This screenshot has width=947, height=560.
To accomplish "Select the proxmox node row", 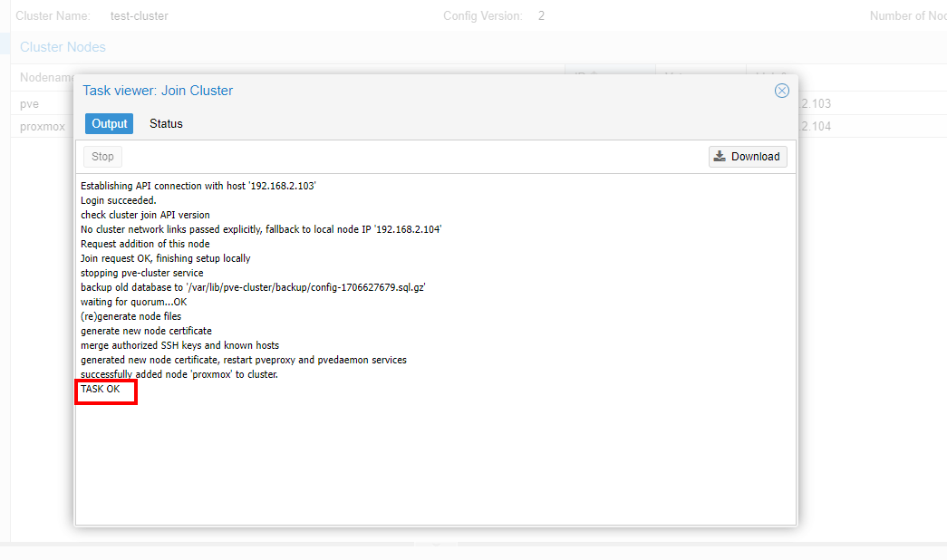I will click(42, 127).
